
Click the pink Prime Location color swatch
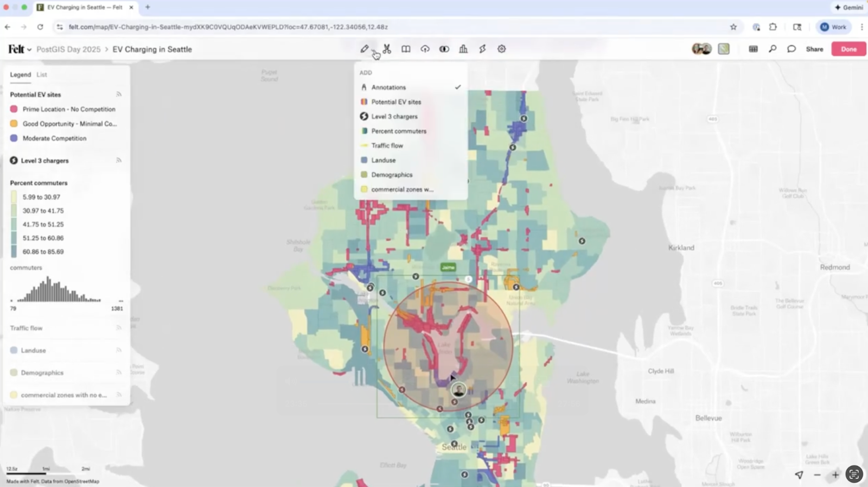(14, 109)
